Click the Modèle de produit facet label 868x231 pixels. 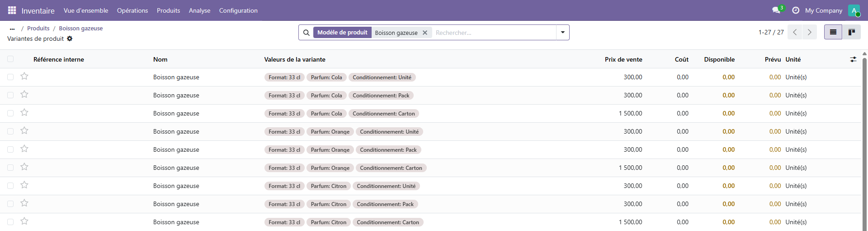coord(342,33)
